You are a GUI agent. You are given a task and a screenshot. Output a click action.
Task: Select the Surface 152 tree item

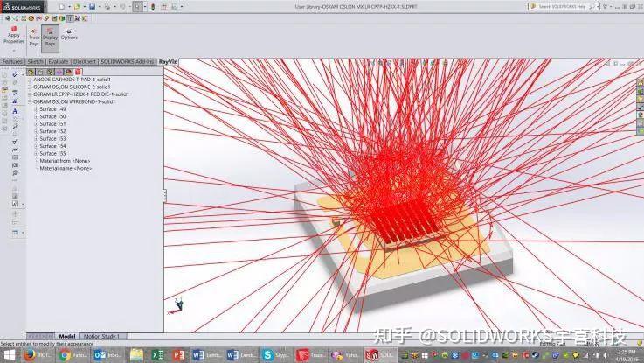(x=52, y=131)
